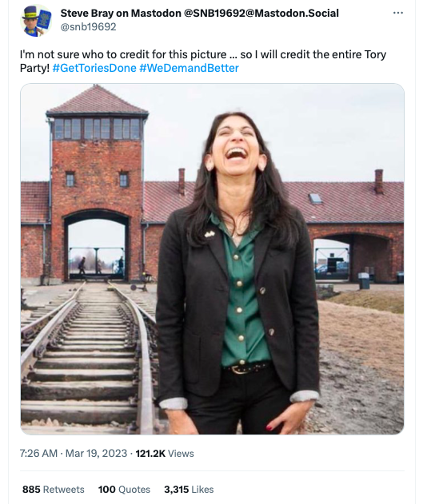Image resolution: width=427 pixels, height=504 pixels.
Task: Open the #GetToriesDone hashtag
Action: click(x=94, y=68)
